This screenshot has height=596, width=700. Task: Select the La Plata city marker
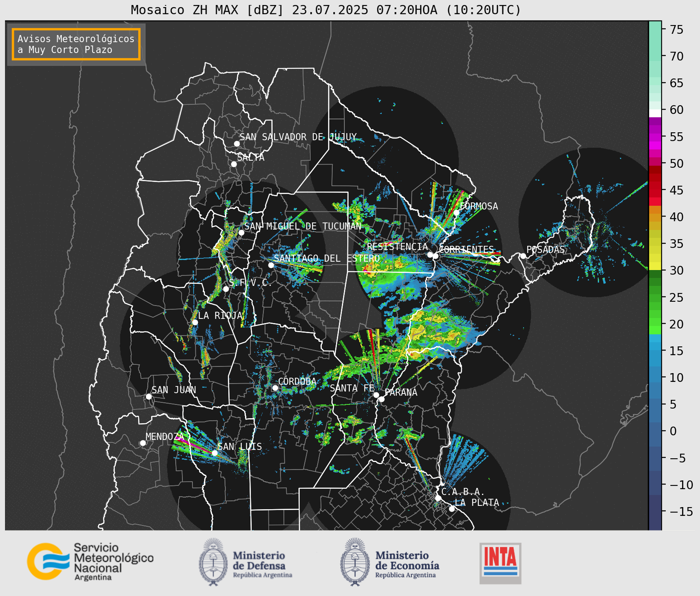tap(452, 509)
